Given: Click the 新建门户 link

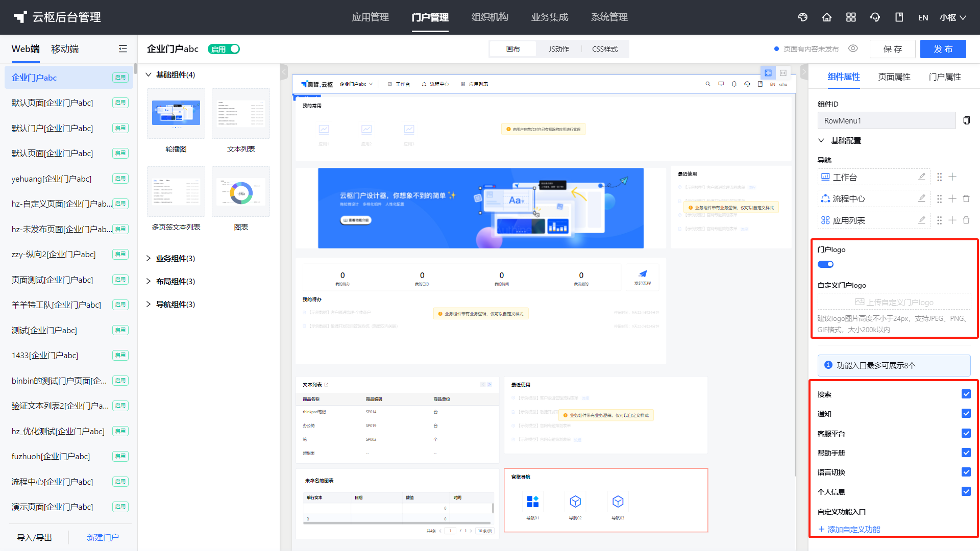Looking at the screenshot, I should 103,537.
